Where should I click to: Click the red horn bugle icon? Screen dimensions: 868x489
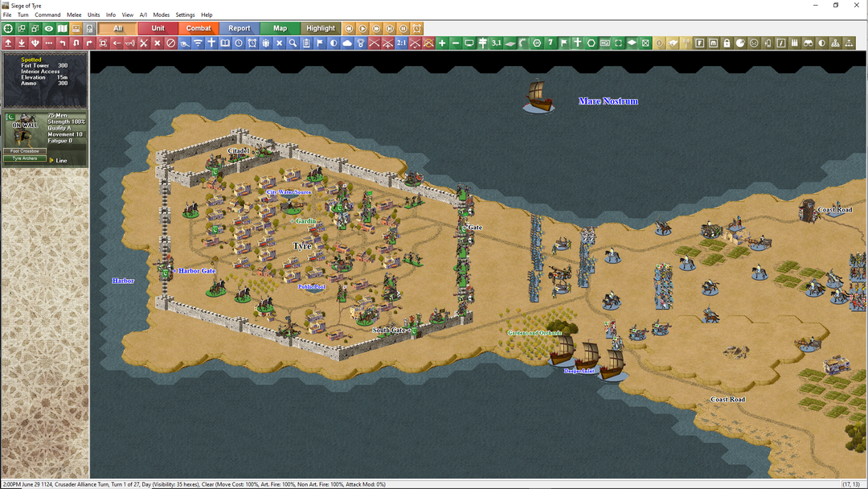click(x=130, y=43)
